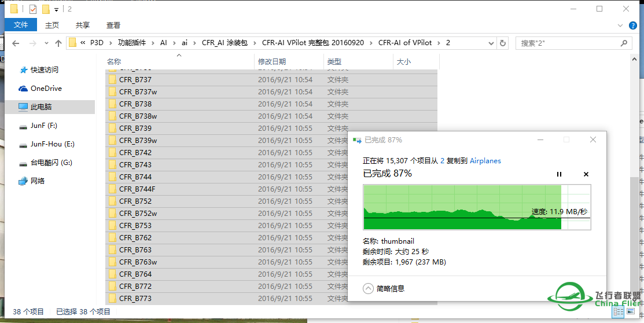Select folder CFR_B743
The image size is (644, 323).
(x=226, y=165)
